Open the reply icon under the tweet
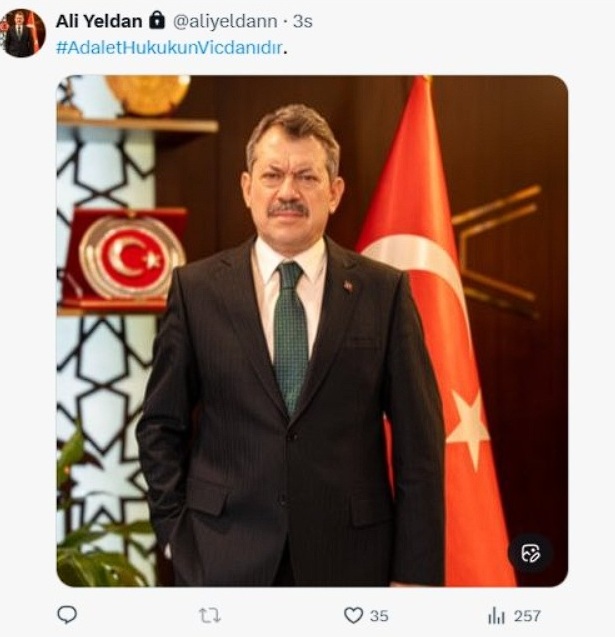 (67, 615)
